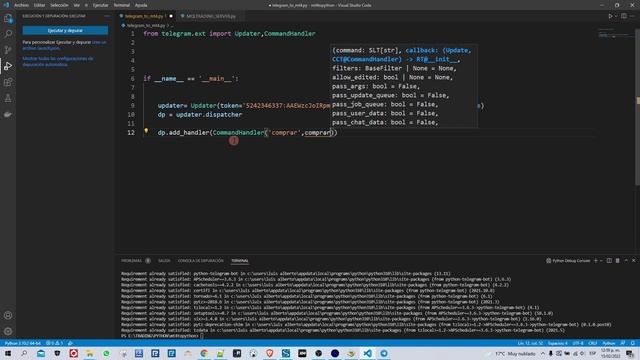Switch to the Consola de depuración tab

tap(200, 260)
